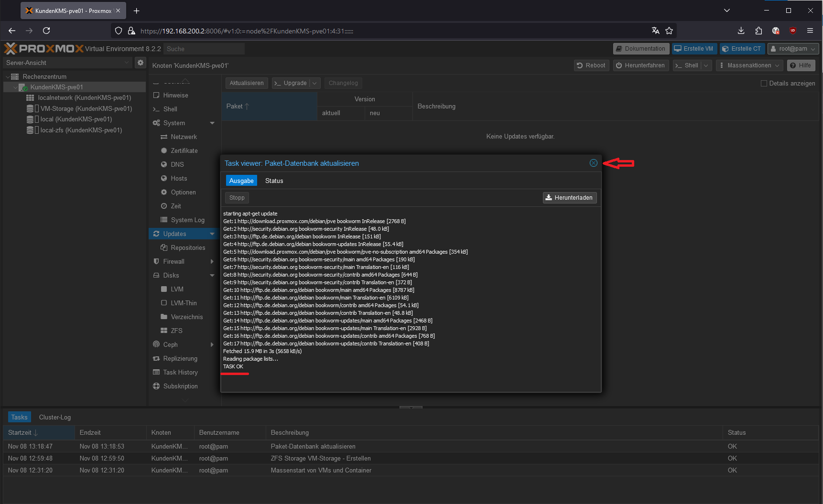Expand the Upgrade button dropdown arrow
The image size is (823, 504).
[x=314, y=83]
